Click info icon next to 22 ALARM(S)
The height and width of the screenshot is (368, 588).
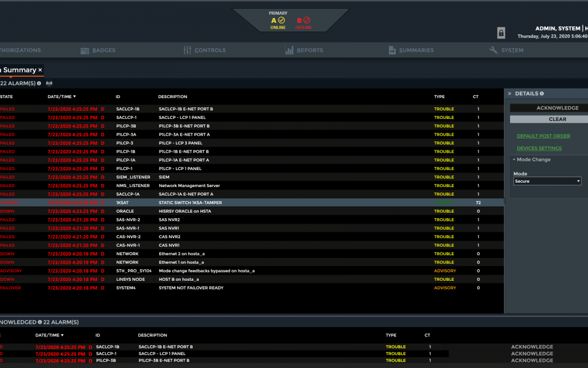pos(39,83)
